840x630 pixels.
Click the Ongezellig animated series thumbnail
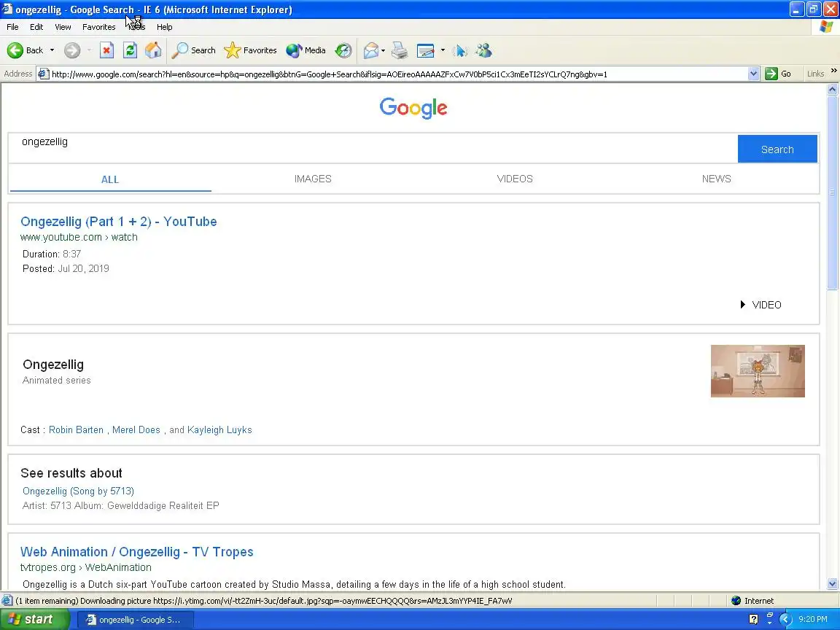point(758,370)
